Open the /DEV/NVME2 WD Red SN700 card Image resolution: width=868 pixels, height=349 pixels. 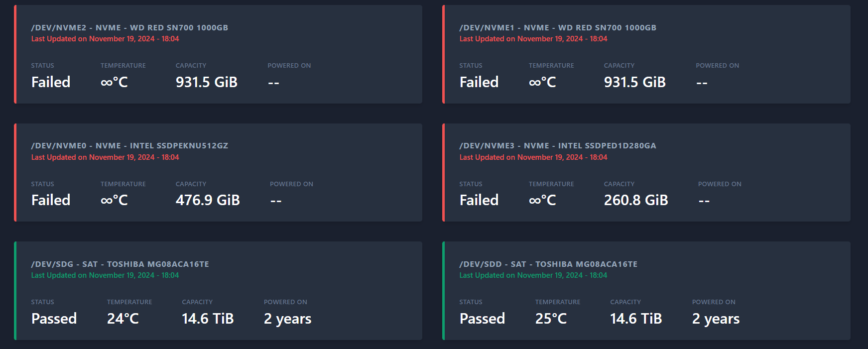pos(218,54)
